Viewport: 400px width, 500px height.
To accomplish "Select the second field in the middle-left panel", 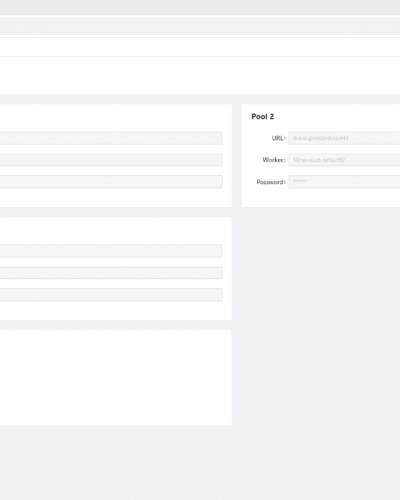I will click(x=111, y=273).
